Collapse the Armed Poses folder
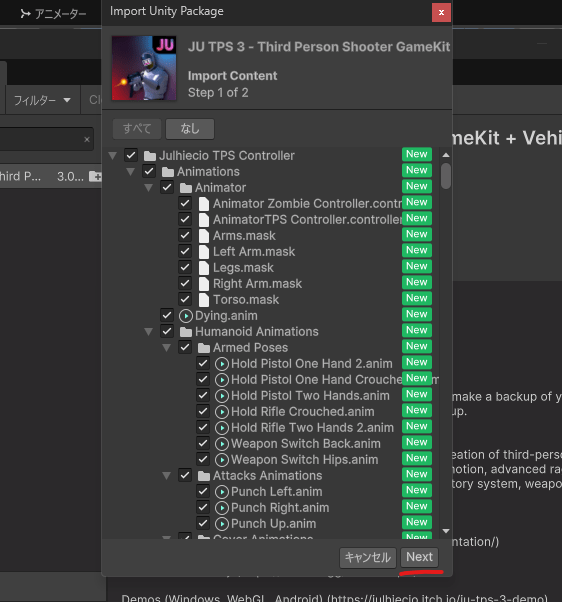This screenshot has width=562, height=602. (167, 348)
